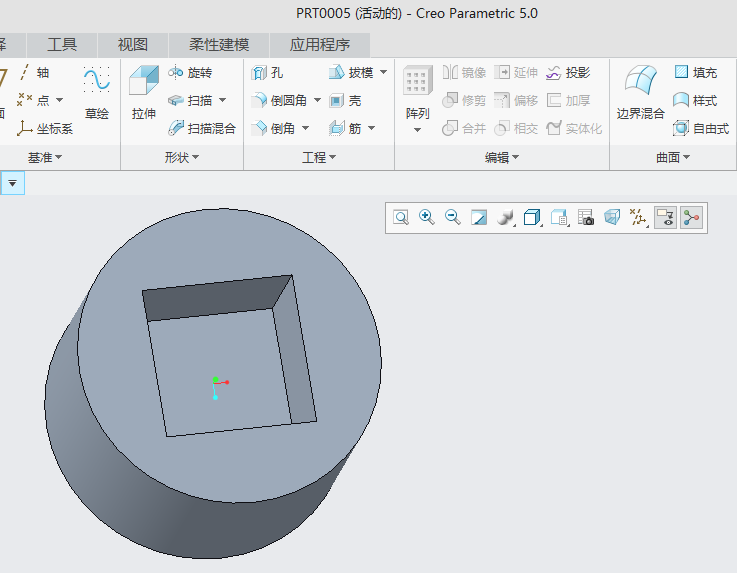Click the Refit zoom icon
The height and width of the screenshot is (573, 737).
[401, 217]
